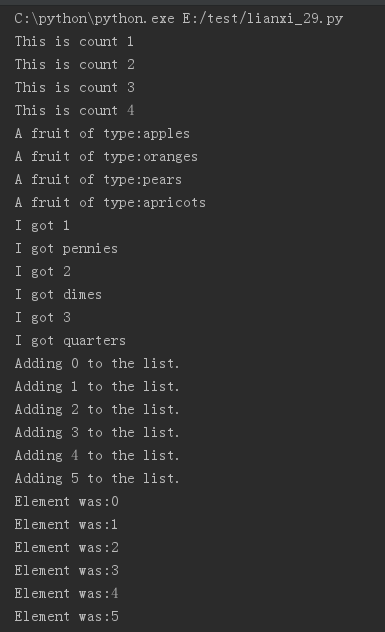Click the 'I got quarters' line
The height and width of the screenshot is (632, 385).
click(x=71, y=341)
